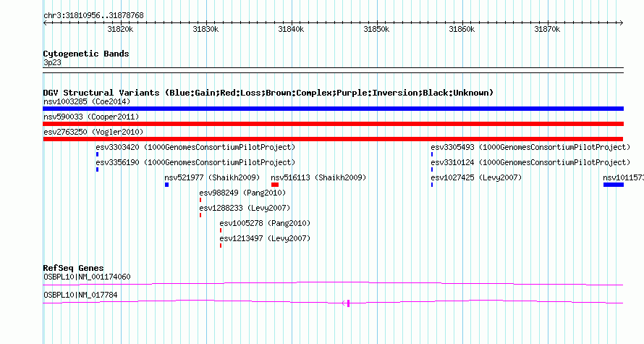Select nsv521977 (Shaikh2009) label
This screenshot has width=644, height=344.
(x=212, y=177)
